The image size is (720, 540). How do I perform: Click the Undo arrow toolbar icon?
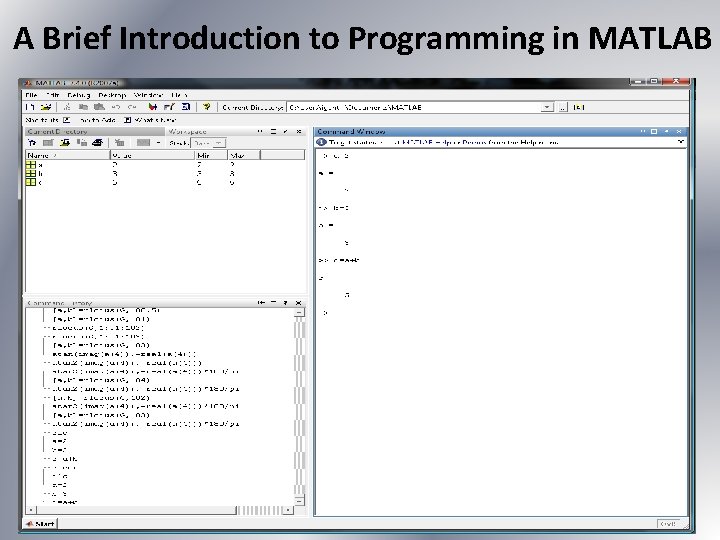pos(116,107)
